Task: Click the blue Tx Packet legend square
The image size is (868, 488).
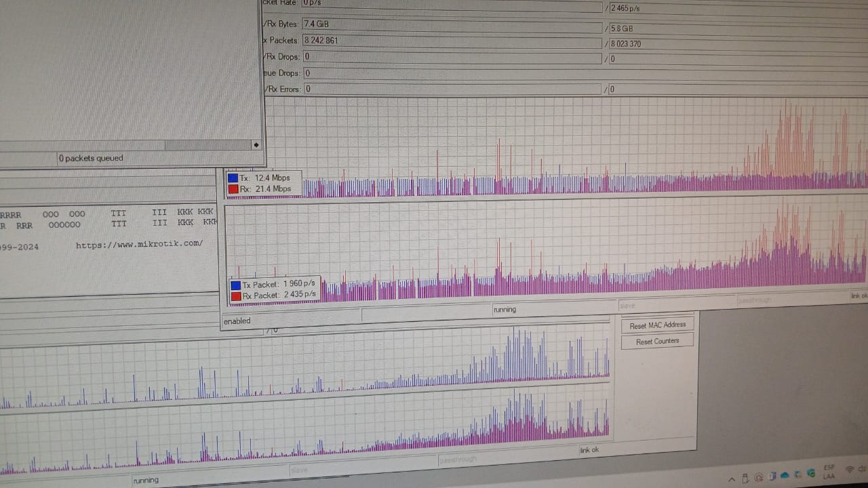Action: 235,285
